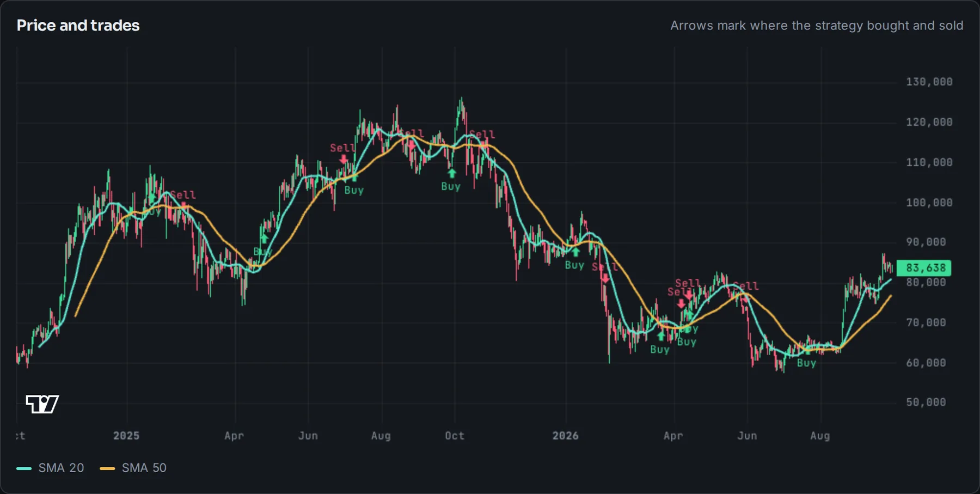Click the 120,000 price axis label
The image size is (980, 494).
[x=929, y=122]
